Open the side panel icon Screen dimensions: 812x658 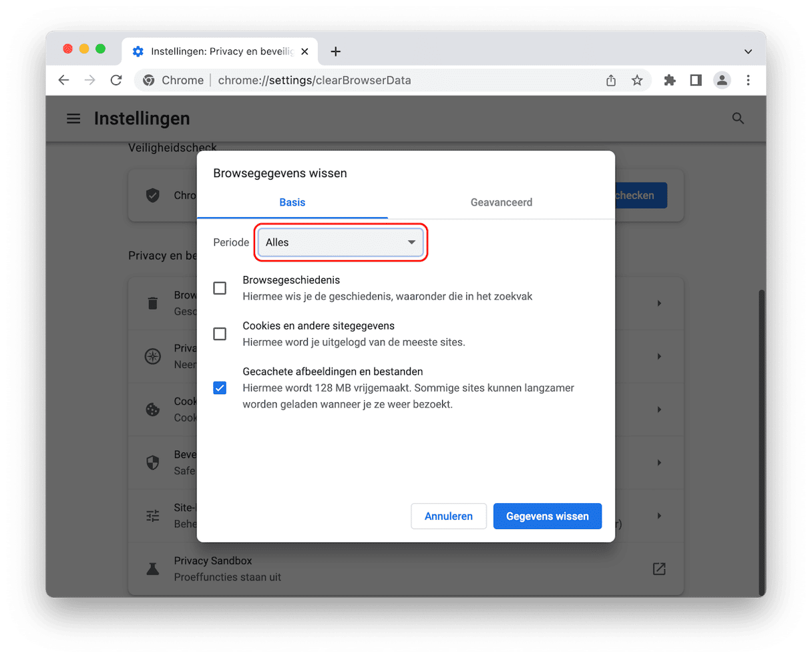696,80
